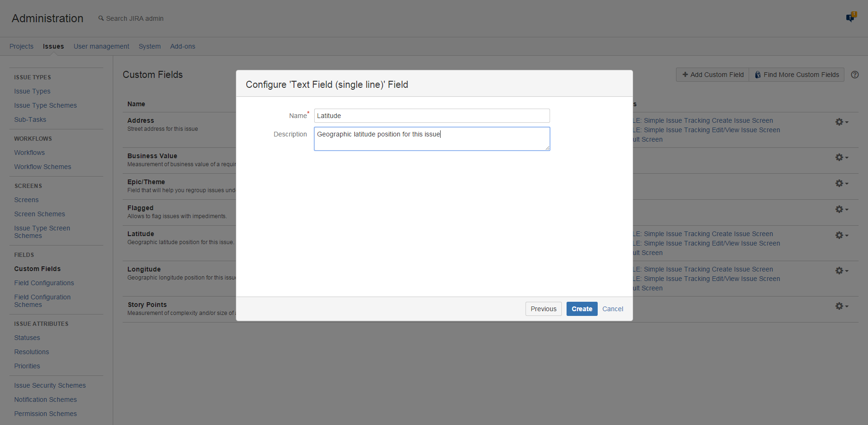Viewport: 868px width, 425px height.
Task: Click the Previous button in the dialog
Action: click(x=543, y=309)
